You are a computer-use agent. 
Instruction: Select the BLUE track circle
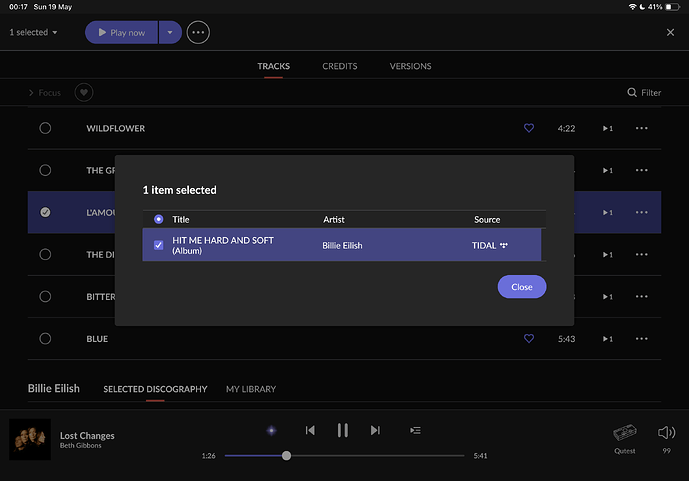(45, 339)
